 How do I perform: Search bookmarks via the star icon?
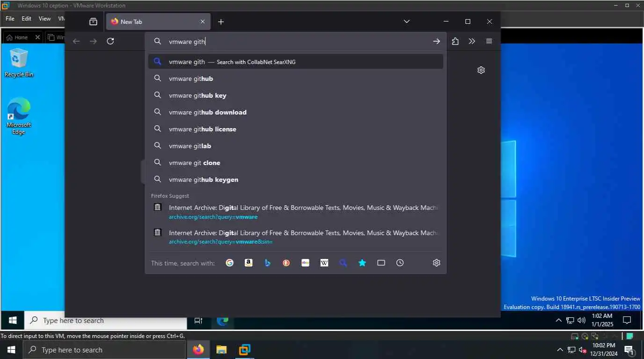click(362, 263)
